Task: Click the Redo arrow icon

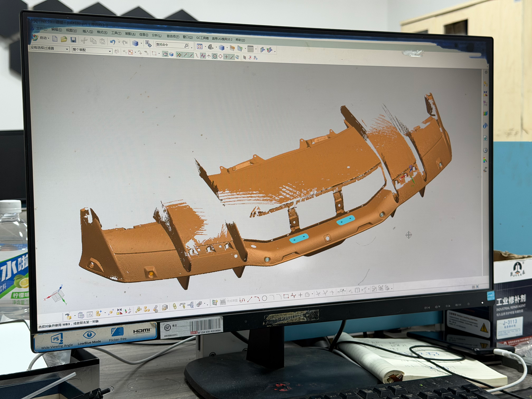Action: coord(124,43)
